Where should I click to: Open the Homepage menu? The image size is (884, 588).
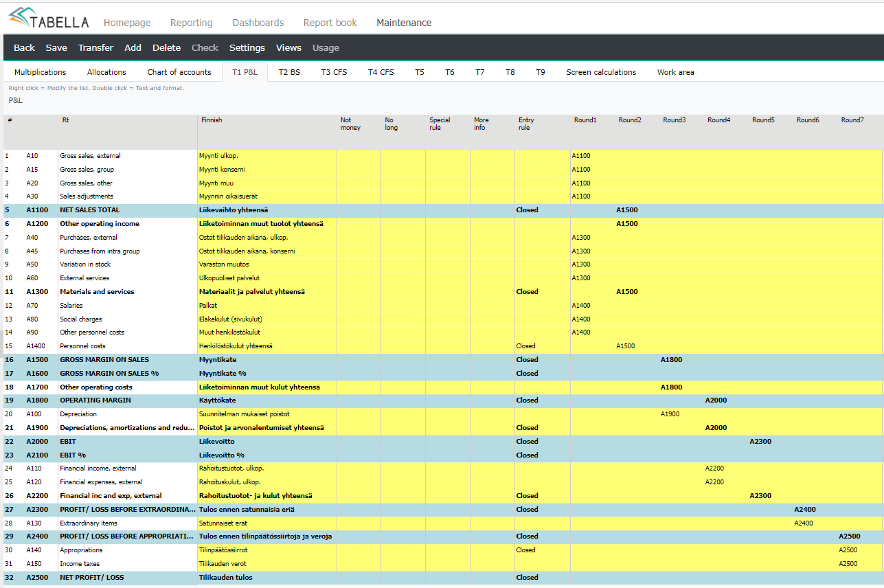(x=127, y=23)
